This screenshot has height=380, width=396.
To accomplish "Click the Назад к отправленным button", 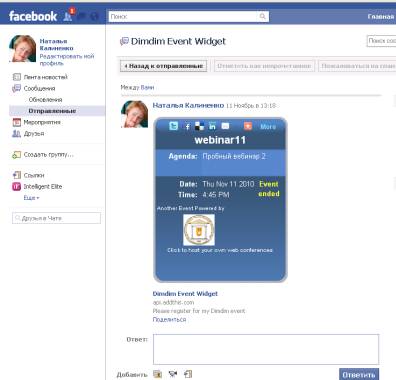I will (164, 66).
